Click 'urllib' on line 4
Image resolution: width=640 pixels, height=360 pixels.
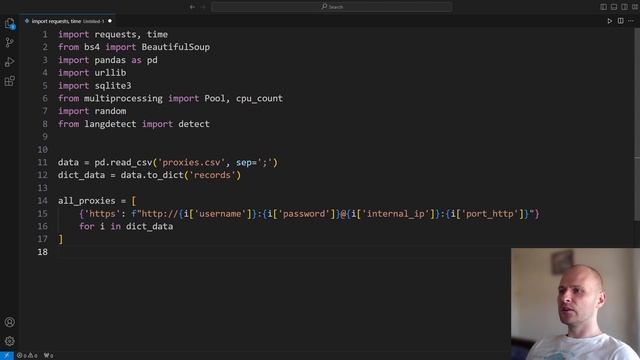[110, 73]
